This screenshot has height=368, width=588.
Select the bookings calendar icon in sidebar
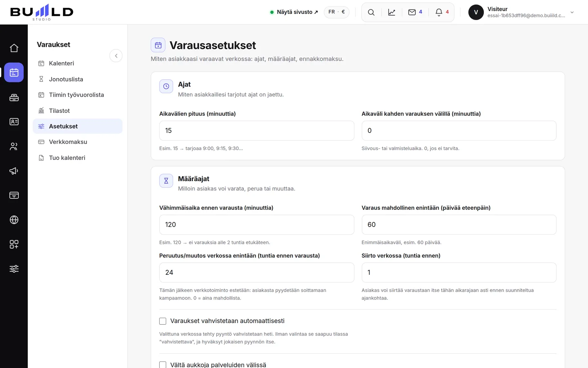click(14, 72)
